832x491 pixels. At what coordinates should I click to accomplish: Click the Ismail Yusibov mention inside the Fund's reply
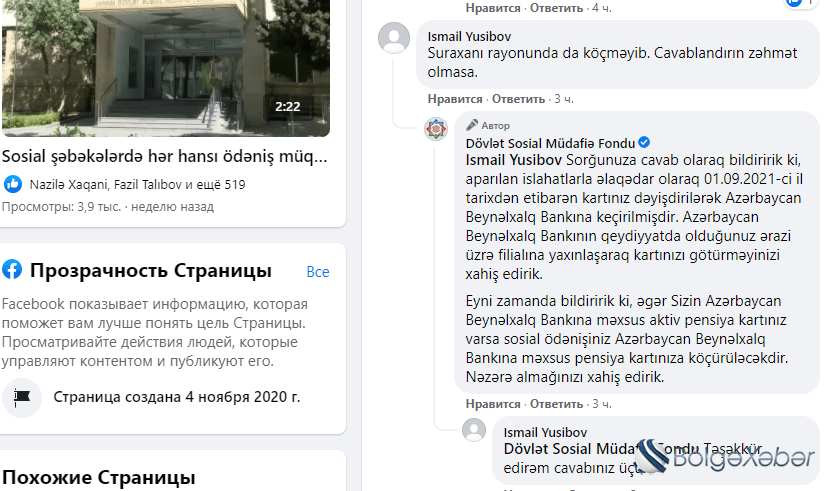pyautogui.click(x=514, y=160)
